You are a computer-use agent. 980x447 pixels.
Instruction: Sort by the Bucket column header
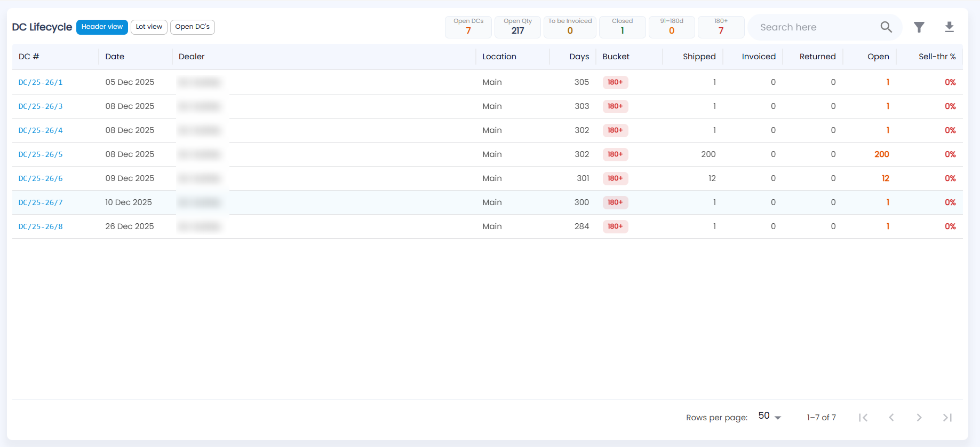click(x=616, y=57)
